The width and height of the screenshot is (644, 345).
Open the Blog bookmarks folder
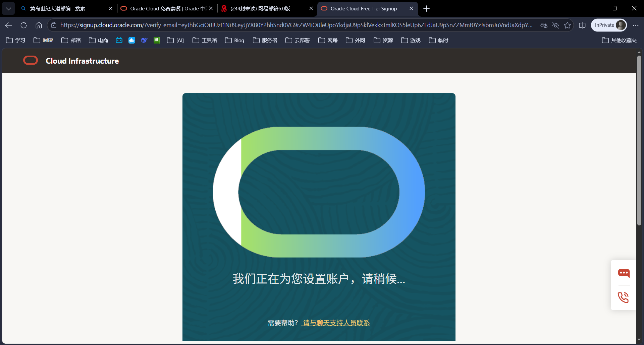tap(235, 40)
